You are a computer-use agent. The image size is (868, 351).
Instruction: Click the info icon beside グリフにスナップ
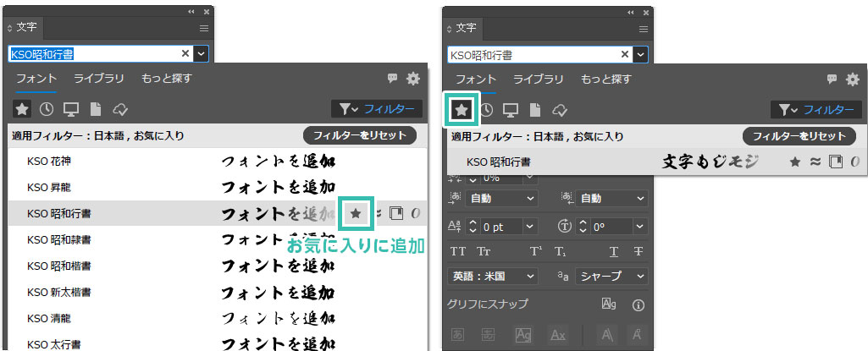639,304
